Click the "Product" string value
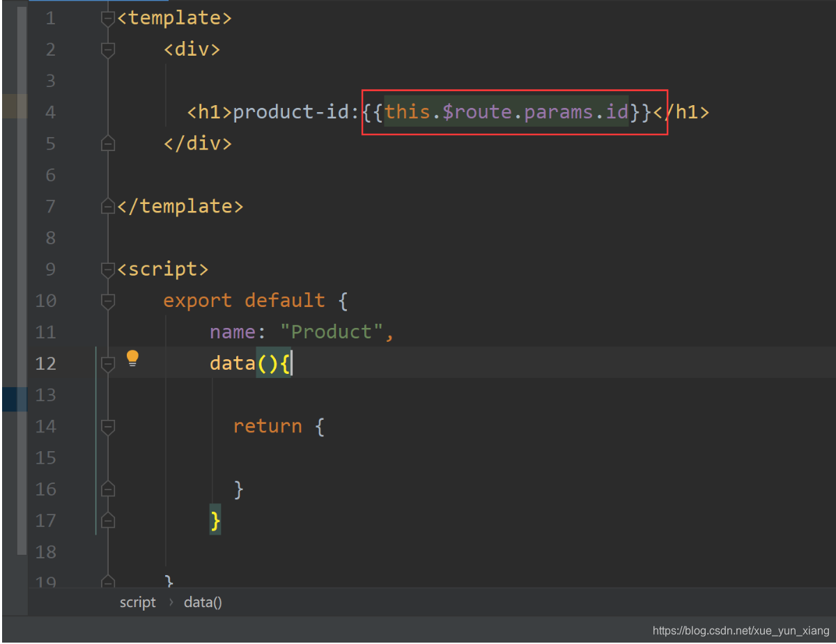 pos(332,331)
